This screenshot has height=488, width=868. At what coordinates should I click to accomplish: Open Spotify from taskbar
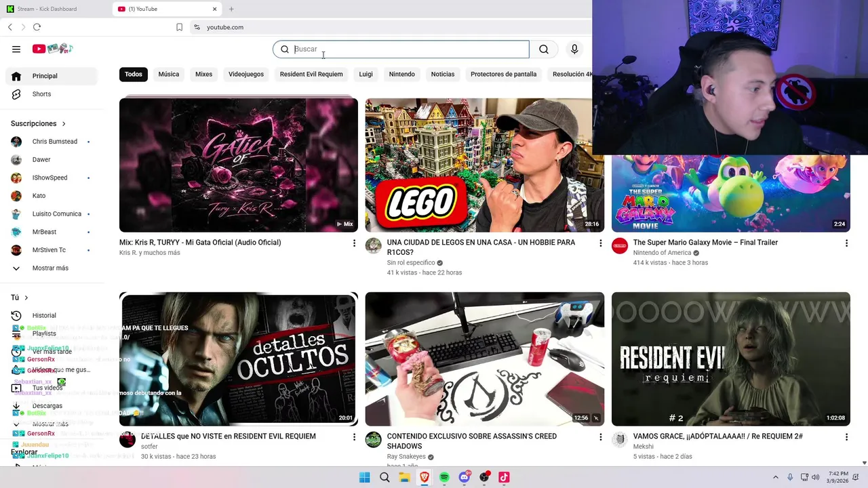[x=444, y=477]
